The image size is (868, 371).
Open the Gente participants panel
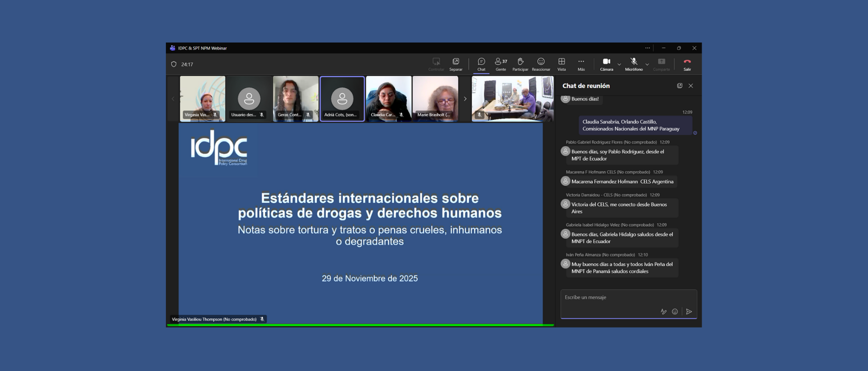tap(500, 64)
